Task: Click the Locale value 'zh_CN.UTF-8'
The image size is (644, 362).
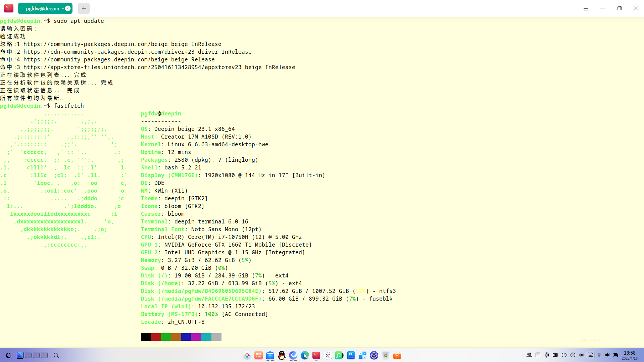Action: click(186, 322)
